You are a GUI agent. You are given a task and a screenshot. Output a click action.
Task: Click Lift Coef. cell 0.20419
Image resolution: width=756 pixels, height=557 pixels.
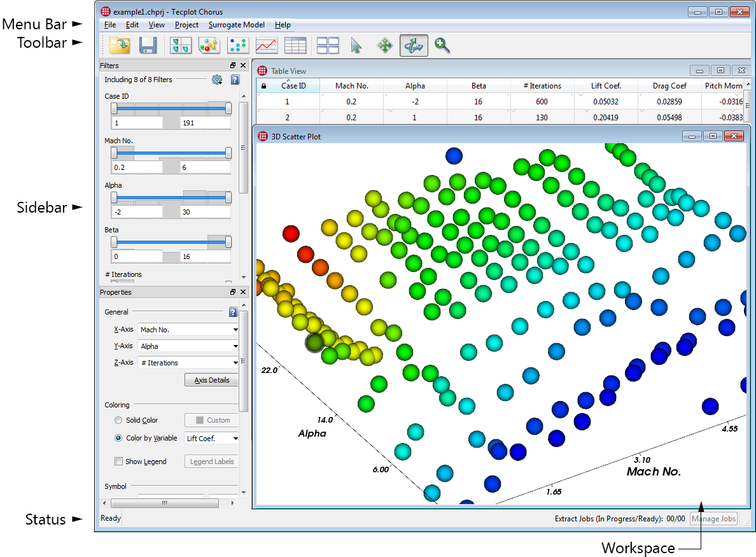(x=606, y=117)
